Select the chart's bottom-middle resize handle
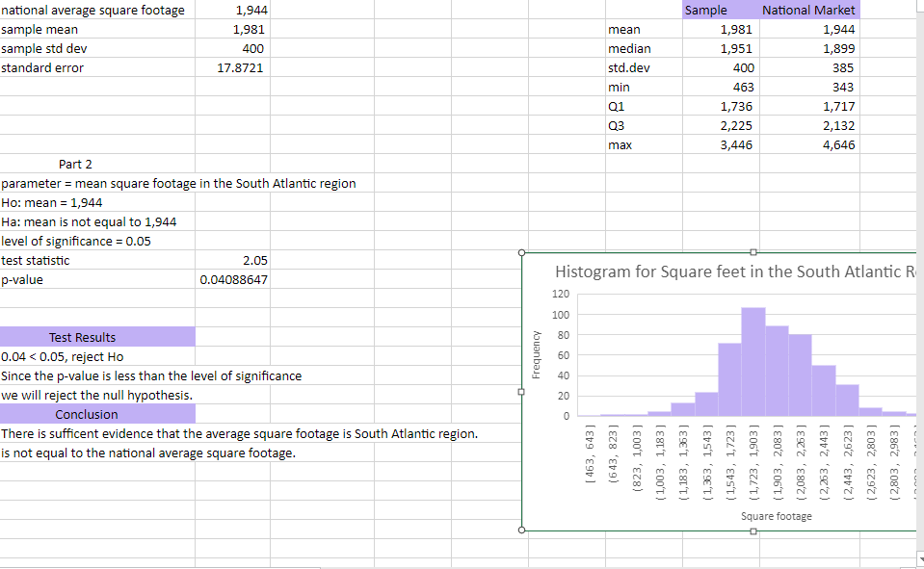 click(x=753, y=530)
